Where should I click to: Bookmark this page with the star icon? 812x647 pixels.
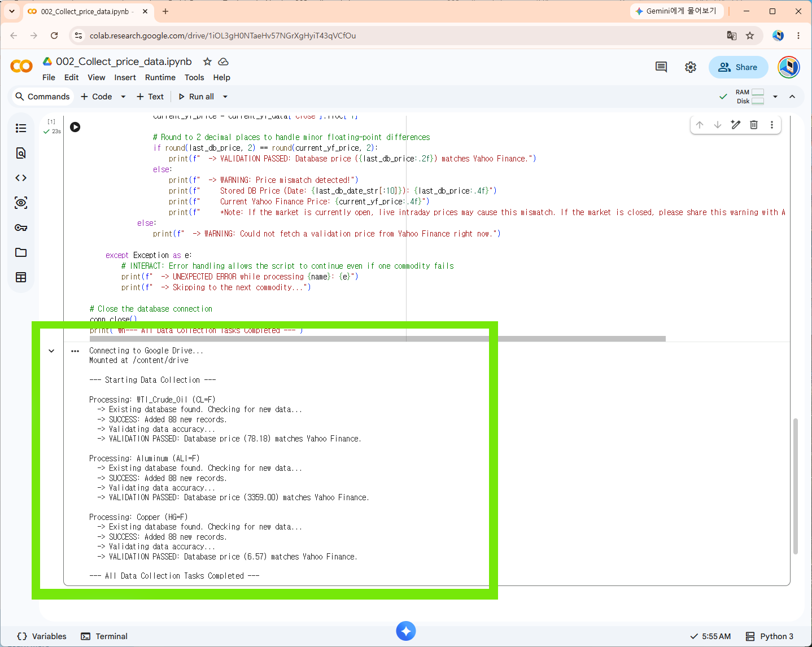coord(750,36)
